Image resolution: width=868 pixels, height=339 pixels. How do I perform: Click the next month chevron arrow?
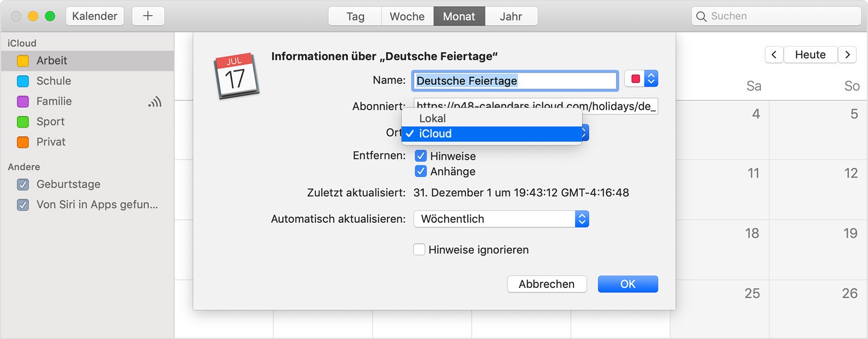coord(847,54)
